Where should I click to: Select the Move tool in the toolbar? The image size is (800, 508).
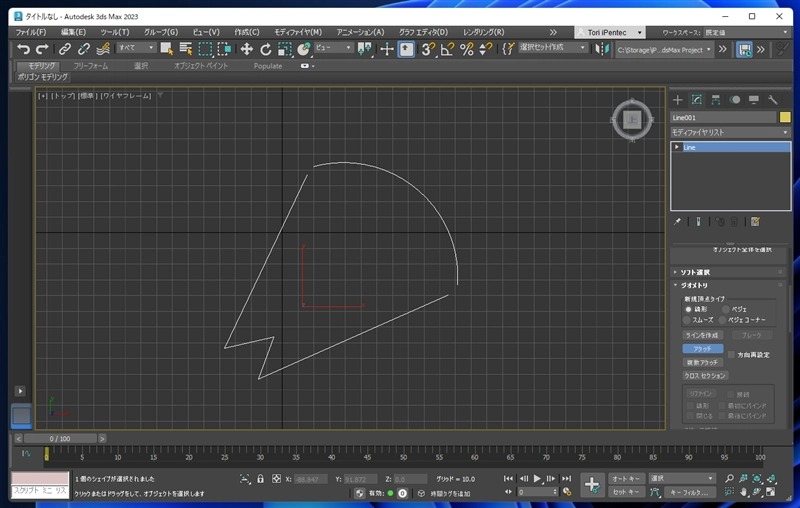pos(246,48)
